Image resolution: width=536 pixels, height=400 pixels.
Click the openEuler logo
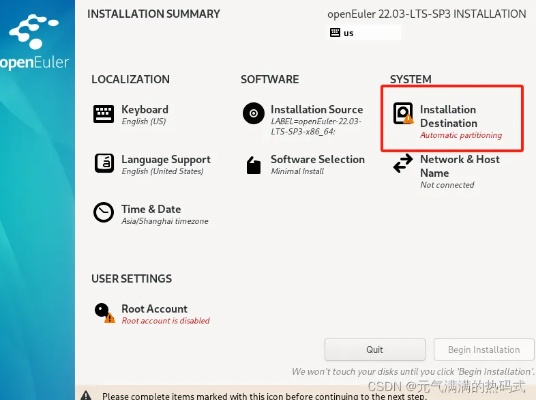34,42
